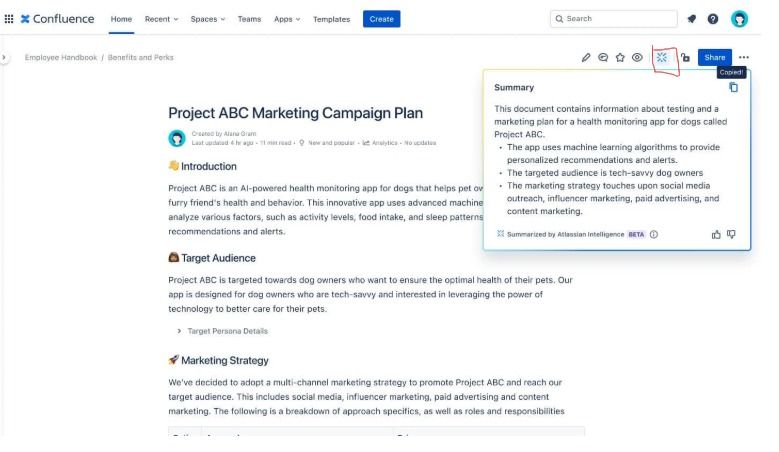779x452 pixels.
Task: Go to the Teams menu
Action: pos(249,19)
